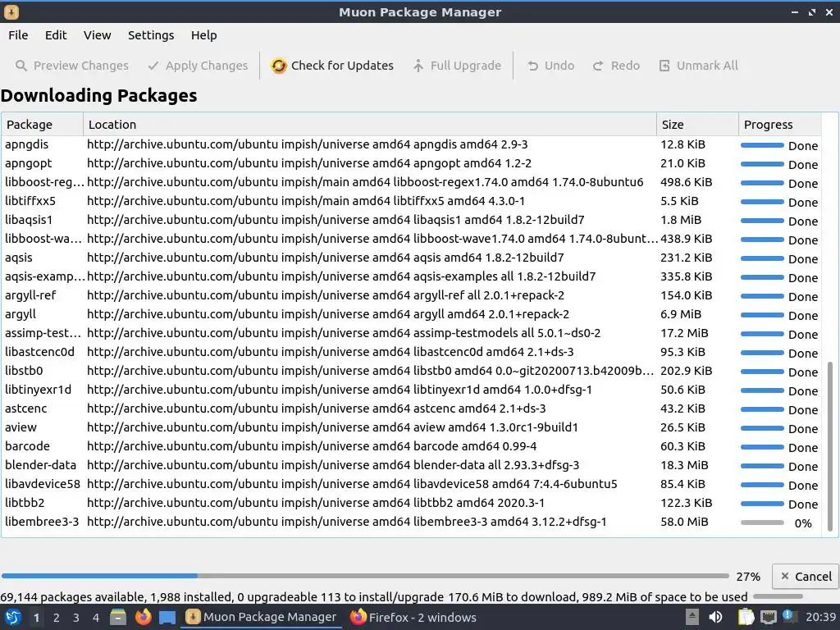Click the network monitor tray icon
Image resolution: width=840 pixels, height=630 pixels.
click(x=768, y=617)
